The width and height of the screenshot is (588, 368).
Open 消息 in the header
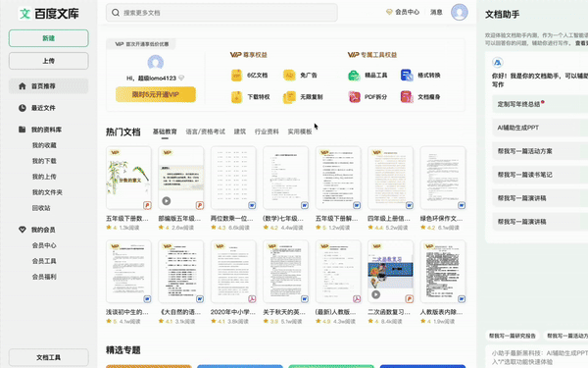tap(436, 12)
